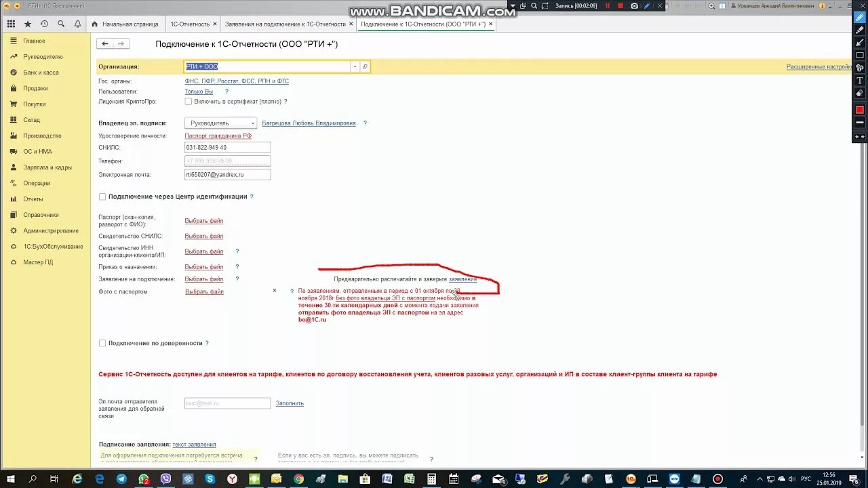The image size is (868, 488).
Task: Change line thickness in drawing panel
Action: tap(860, 123)
